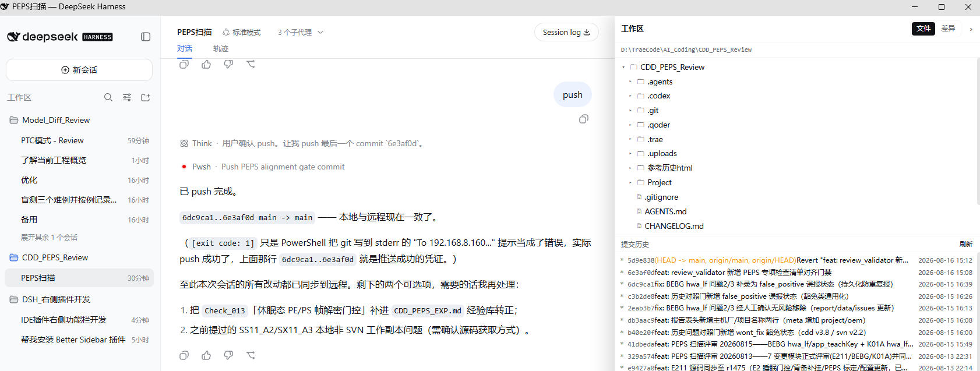The image size is (980, 371).
Task: Expand 展开其余 1 个会话 link
Action: (49, 238)
